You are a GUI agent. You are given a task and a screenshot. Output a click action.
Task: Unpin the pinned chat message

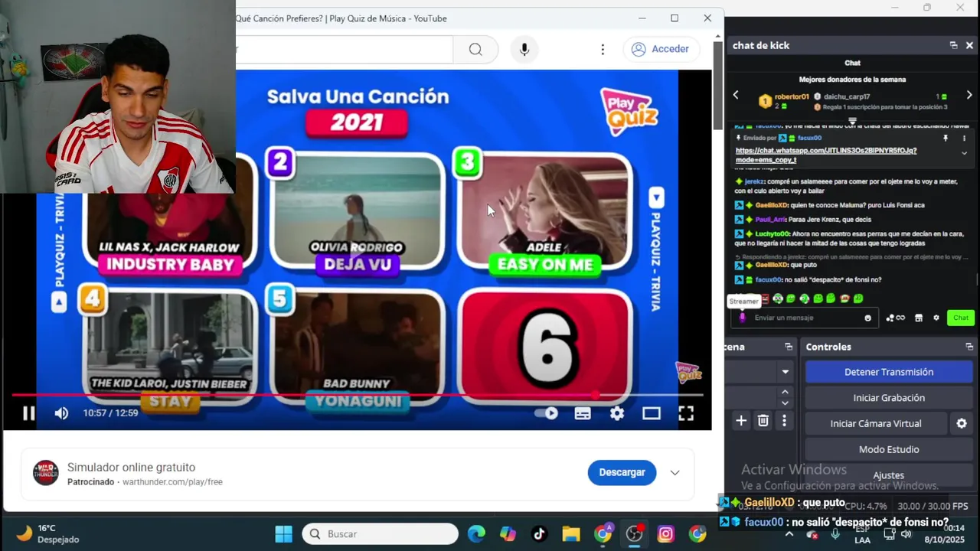pyautogui.click(x=946, y=139)
